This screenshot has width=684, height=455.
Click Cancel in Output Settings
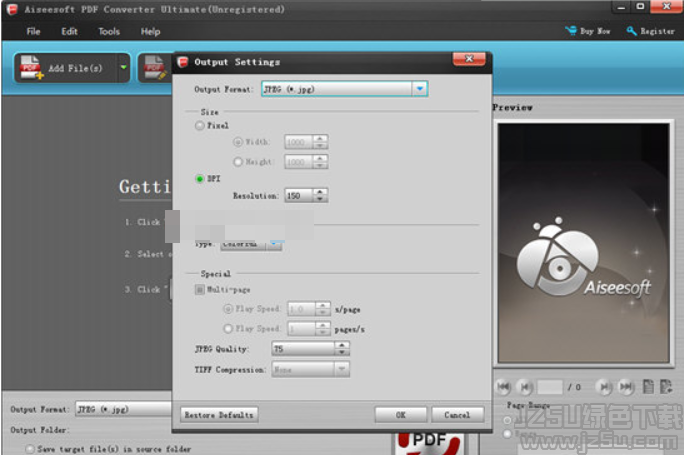(457, 415)
